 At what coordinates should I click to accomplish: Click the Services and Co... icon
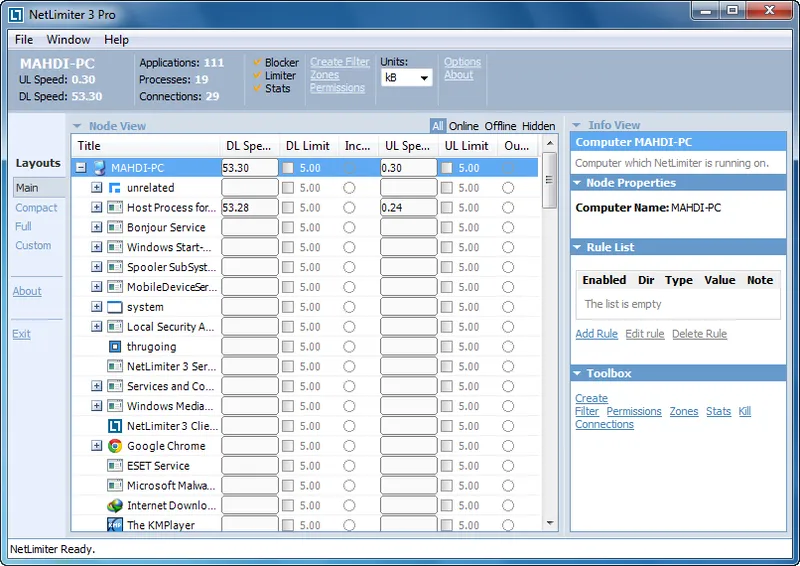point(115,386)
